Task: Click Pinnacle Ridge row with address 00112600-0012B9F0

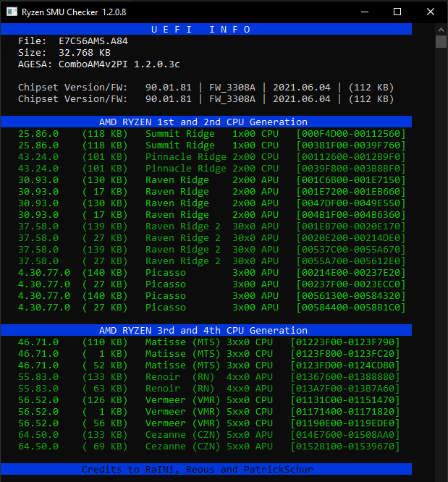Action: [211, 157]
